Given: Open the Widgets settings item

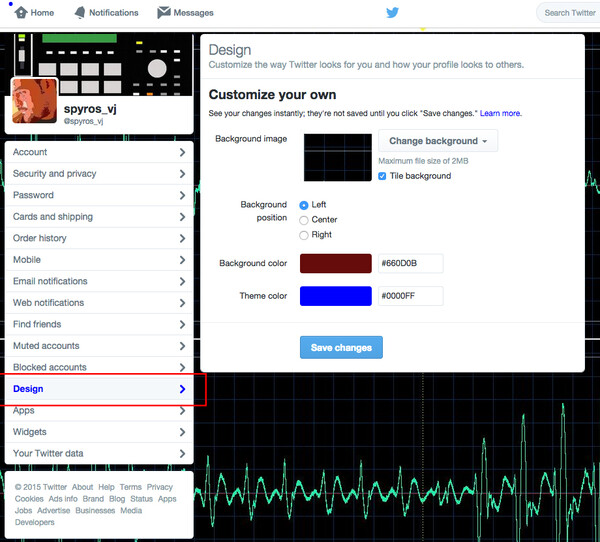Looking at the screenshot, I should click(x=99, y=432).
